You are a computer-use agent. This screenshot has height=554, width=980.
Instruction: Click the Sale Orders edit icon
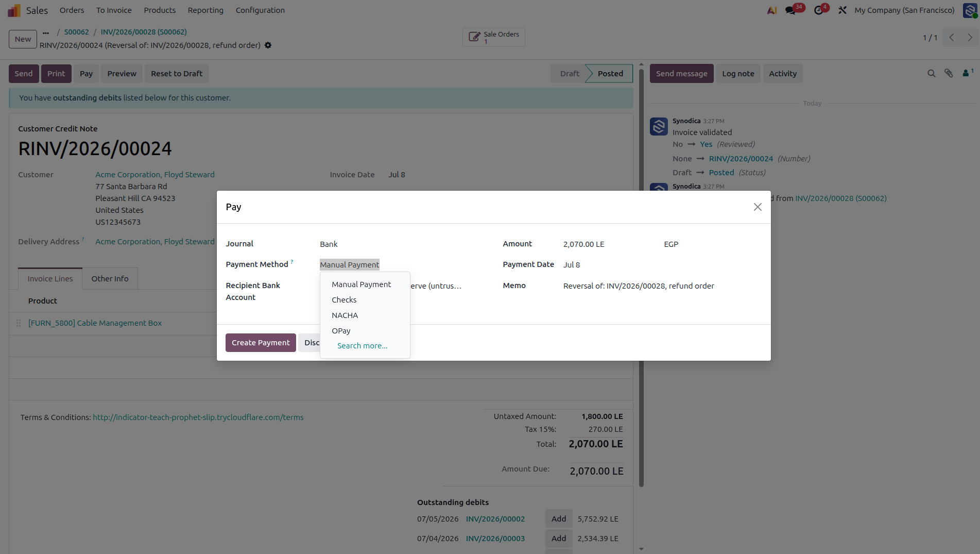tap(474, 37)
